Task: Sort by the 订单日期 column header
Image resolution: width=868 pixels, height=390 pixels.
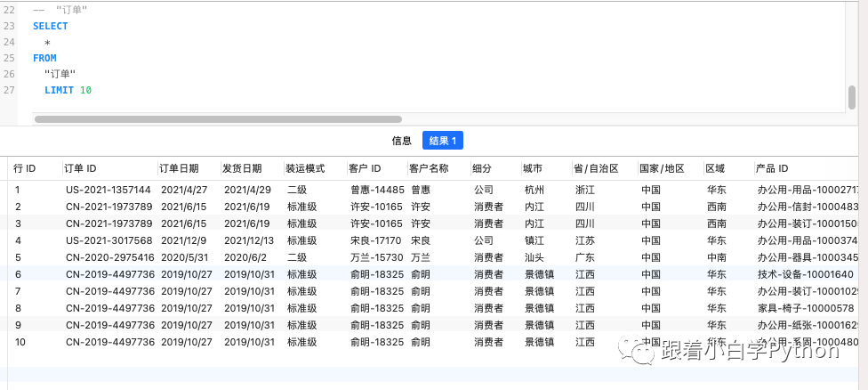Action: [179, 168]
